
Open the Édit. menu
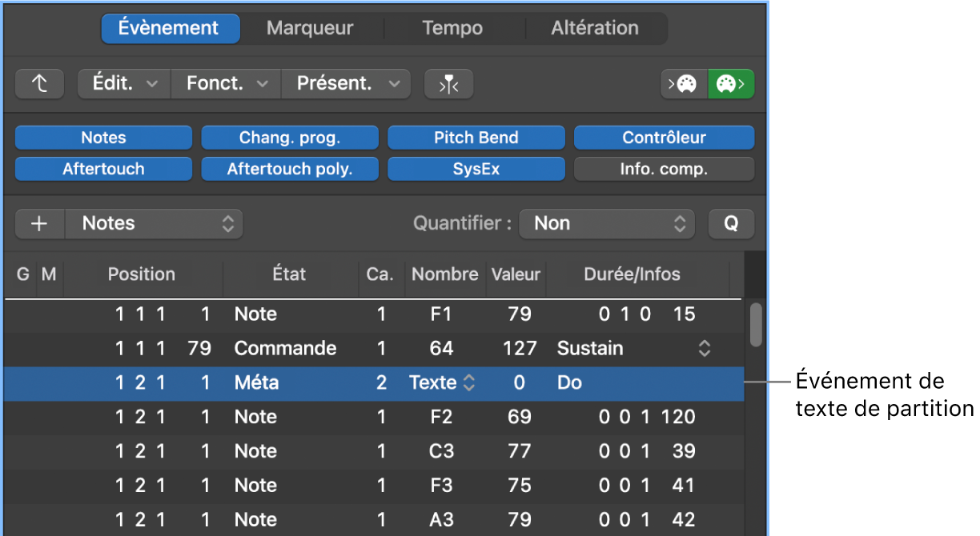pos(122,83)
